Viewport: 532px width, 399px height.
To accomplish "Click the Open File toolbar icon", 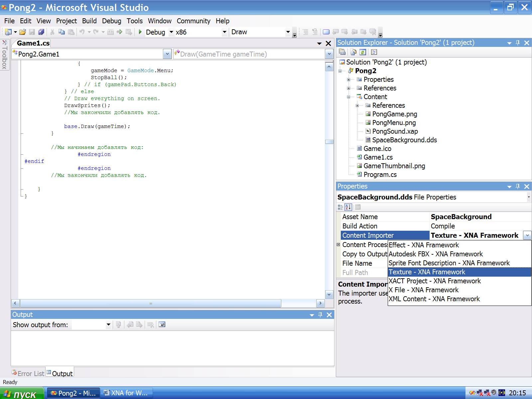I will tap(22, 32).
